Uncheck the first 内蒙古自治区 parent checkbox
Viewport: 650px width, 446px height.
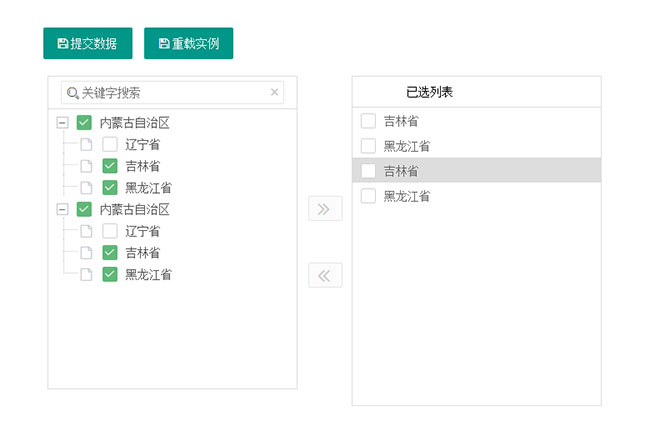[84, 123]
